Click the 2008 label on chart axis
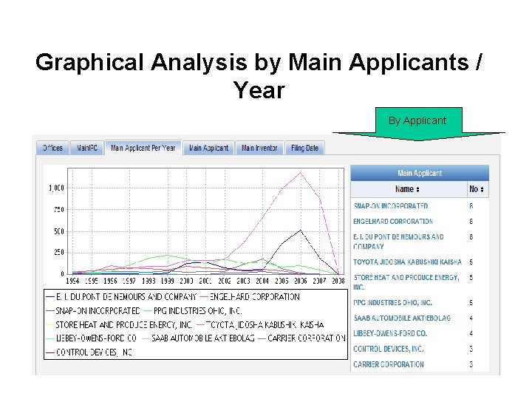532x399 pixels. pos(338,281)
